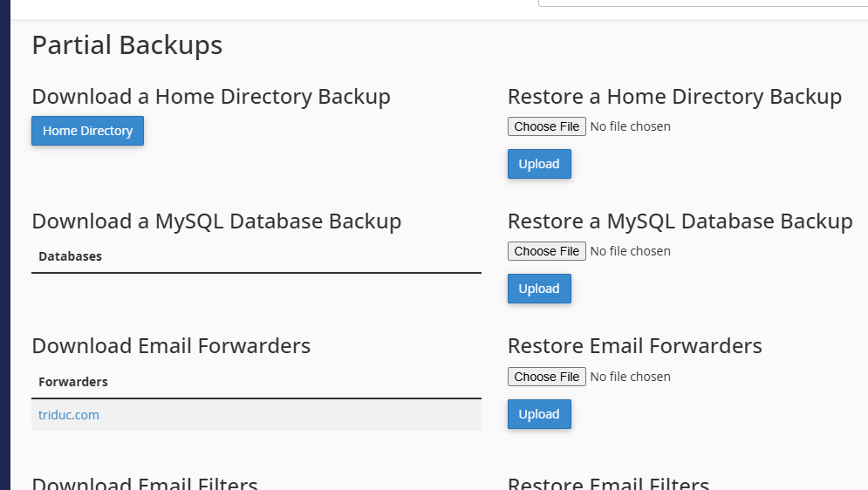Open the triduc.com forwarders download link
The height and width of the screenshot is (490, 868).
69,415
